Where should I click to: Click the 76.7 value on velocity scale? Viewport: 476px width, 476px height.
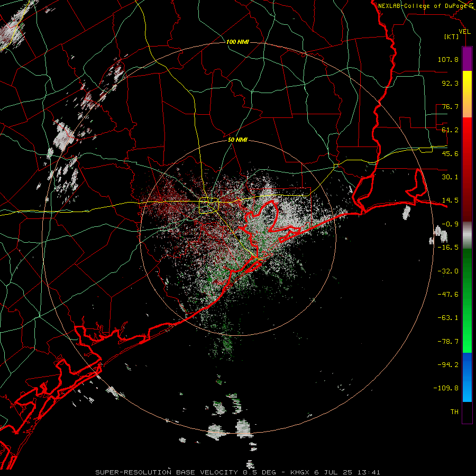point(450,106)
